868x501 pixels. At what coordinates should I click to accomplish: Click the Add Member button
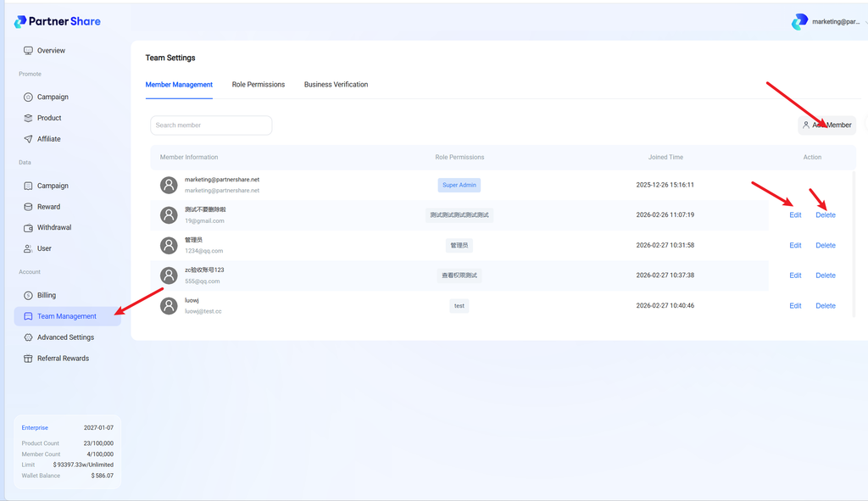point(827,125)
